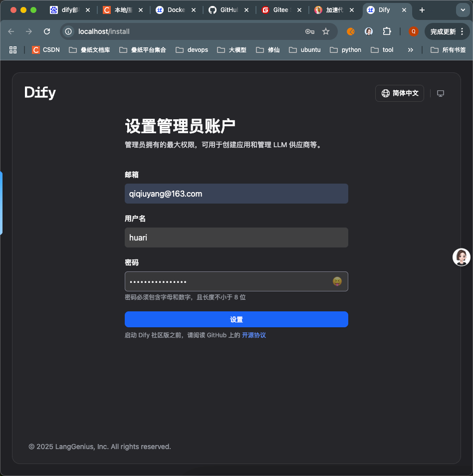473x476 pixels.
Task: Click the emoji icon to reveal password
Action: coord(337,281)
